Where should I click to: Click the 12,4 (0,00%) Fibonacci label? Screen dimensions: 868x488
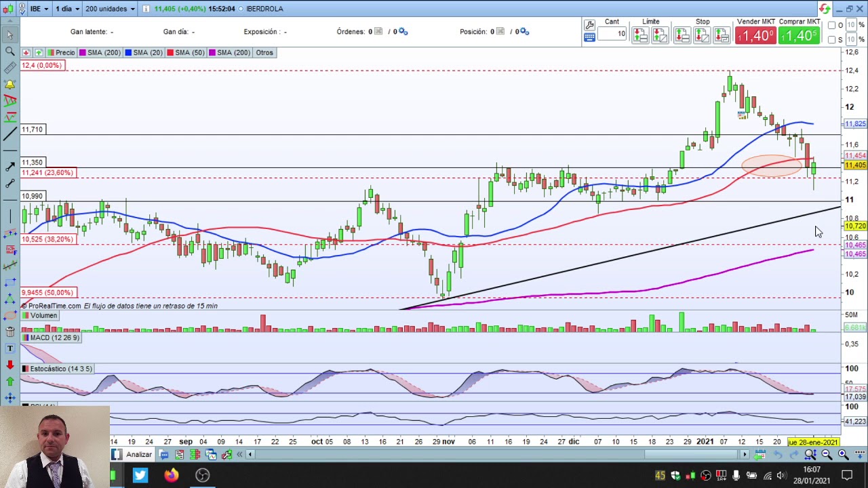pyautogui.click(x=41, y=65)
